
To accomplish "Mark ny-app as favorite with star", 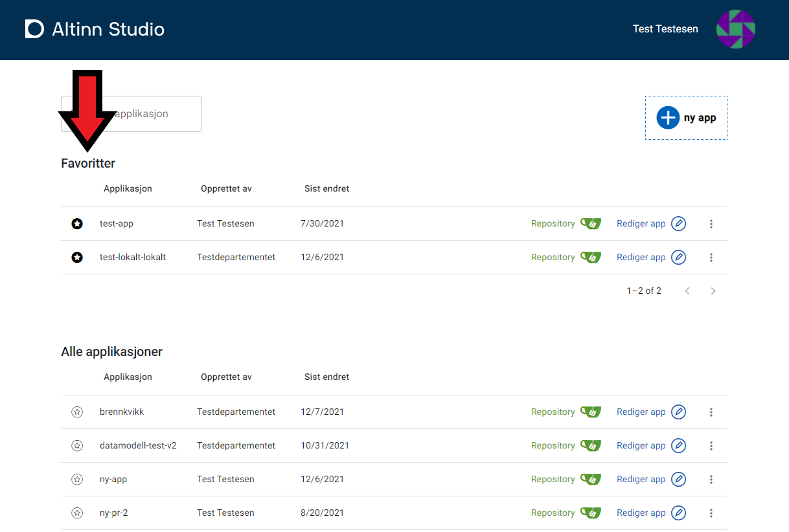I will 77,479.
